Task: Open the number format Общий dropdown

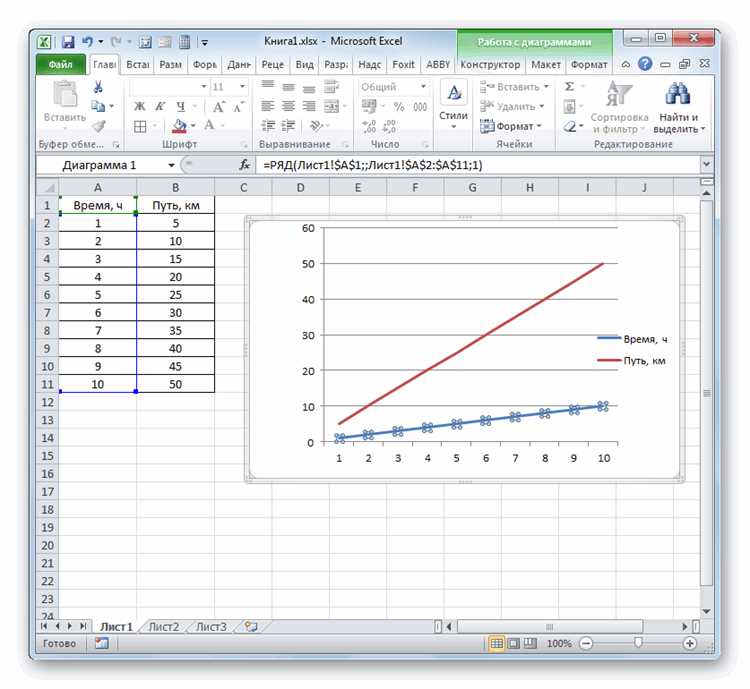Action: click(423, 87)
